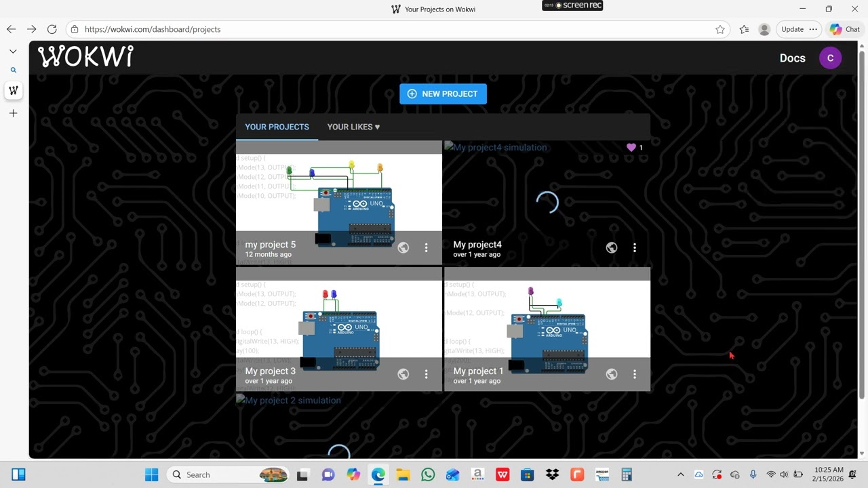
Task: Open a new tab with plus
Action: tap(13, 113)
